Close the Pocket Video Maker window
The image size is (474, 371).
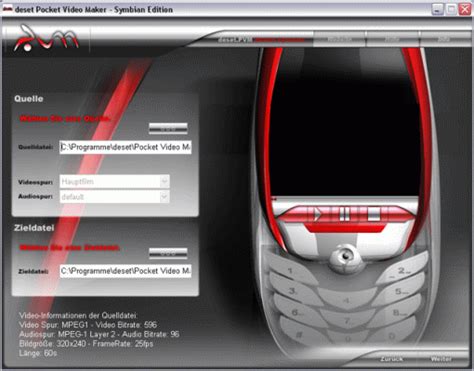pyautogui.click(x=465, y=9)
